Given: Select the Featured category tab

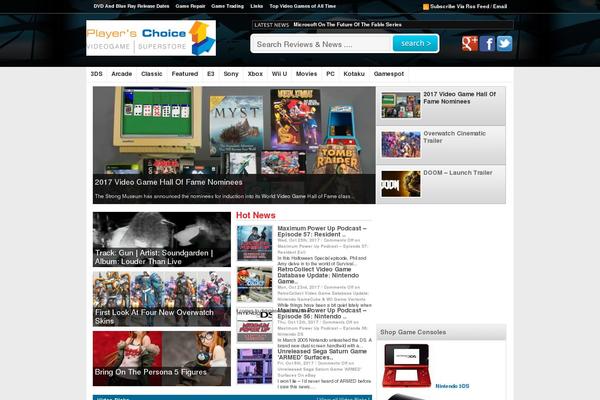Looking at the screenshot, I should pyautogui.click(x=185, y=74).
